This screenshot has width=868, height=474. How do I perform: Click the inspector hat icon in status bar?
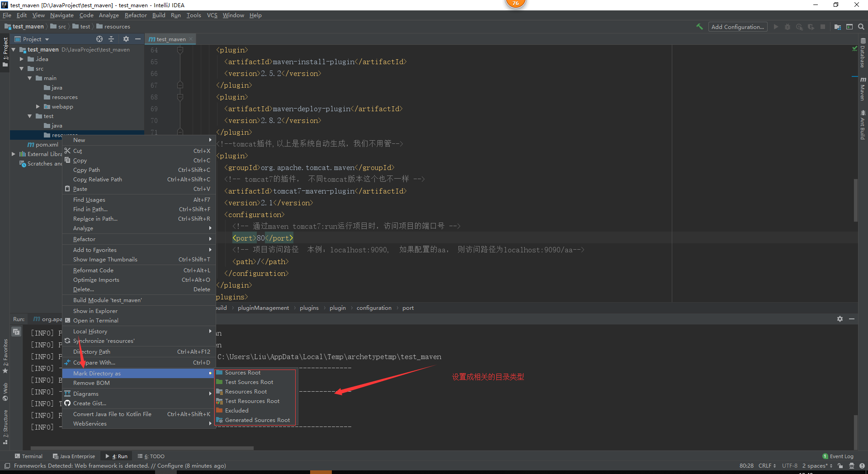pyautogui.click(x=851, y=466)
